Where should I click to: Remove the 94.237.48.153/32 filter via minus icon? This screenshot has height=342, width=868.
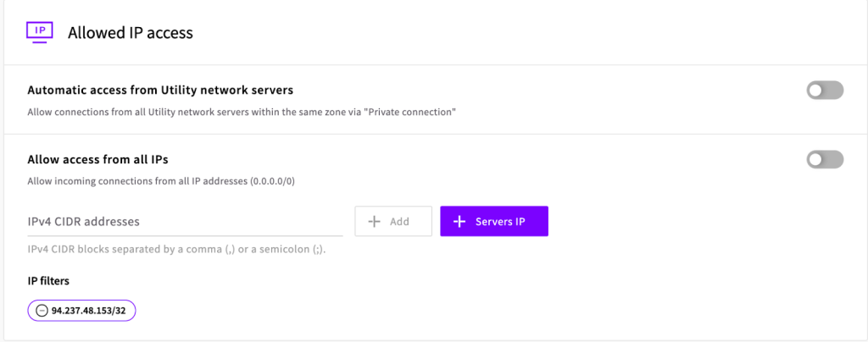(41, 311)
